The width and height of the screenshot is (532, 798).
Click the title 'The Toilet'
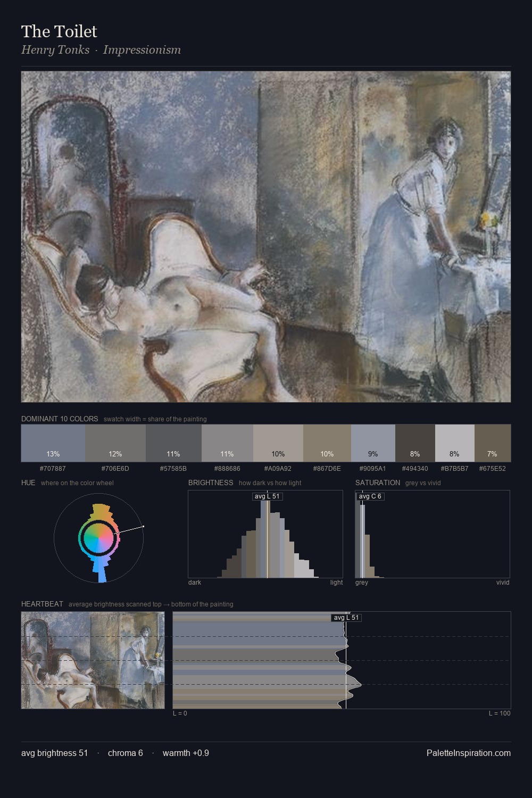59,31
